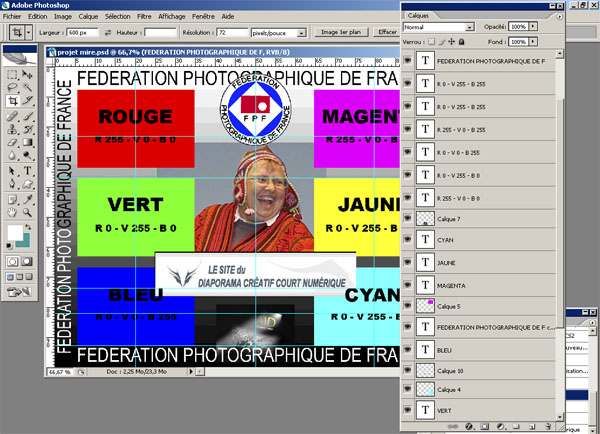This screenshot has width=600, height=434.
Task: Lock layer position in Verrou options
Action: 452,42
